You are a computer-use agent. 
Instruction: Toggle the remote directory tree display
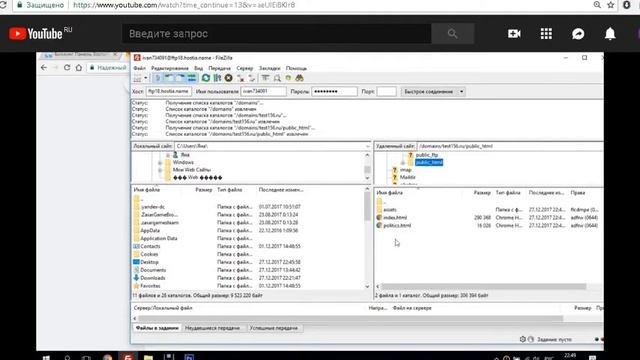coord(180,78)
